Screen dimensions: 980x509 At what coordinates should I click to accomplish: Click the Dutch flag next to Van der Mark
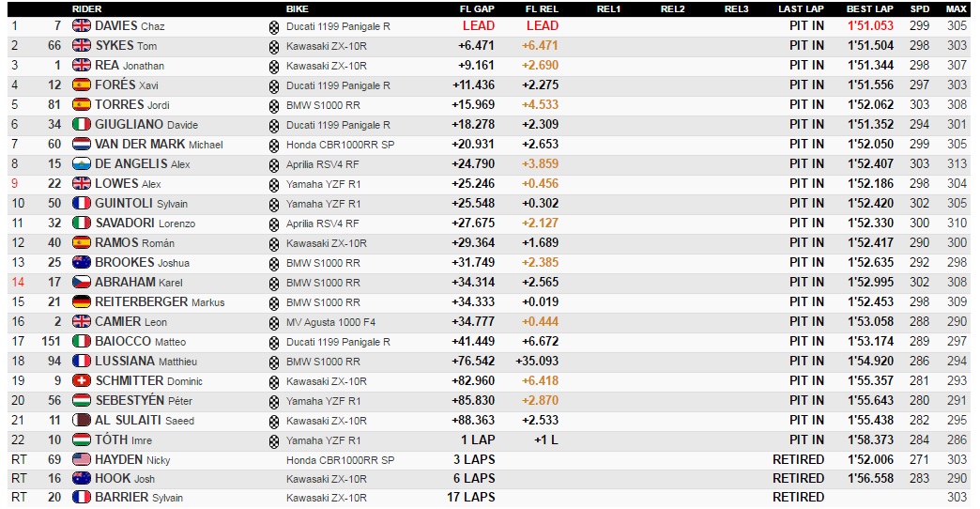[82, 145]
